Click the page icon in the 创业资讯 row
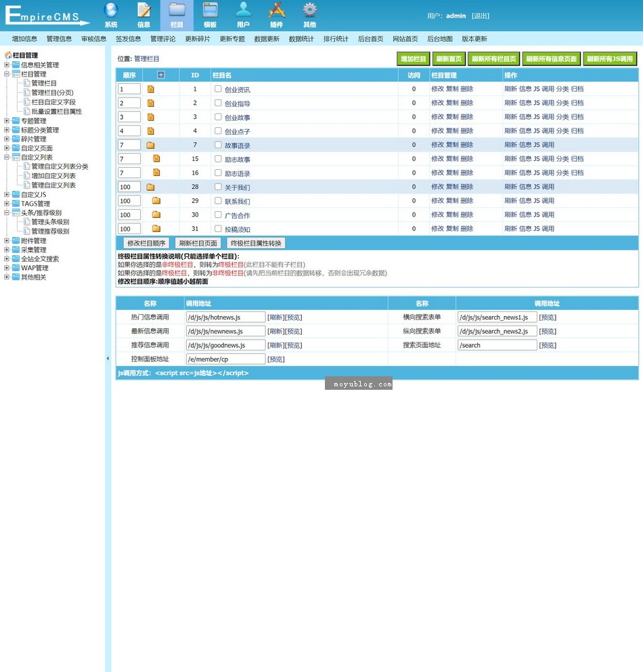The width and height of the screenshot is (643, 672). pos(150,89)
